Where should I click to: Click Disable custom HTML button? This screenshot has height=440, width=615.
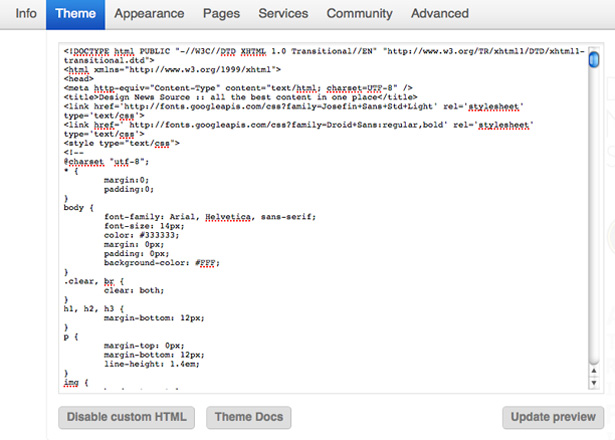click(x=126, y=417)
